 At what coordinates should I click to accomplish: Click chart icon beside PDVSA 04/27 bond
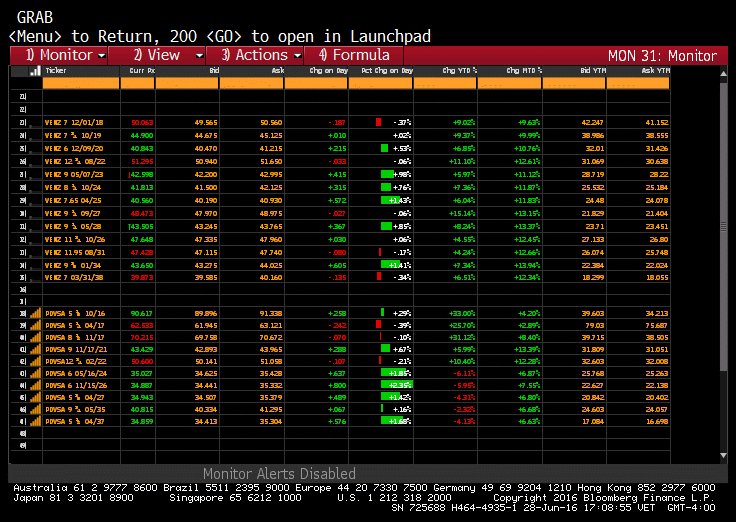[x=35, y=397]
